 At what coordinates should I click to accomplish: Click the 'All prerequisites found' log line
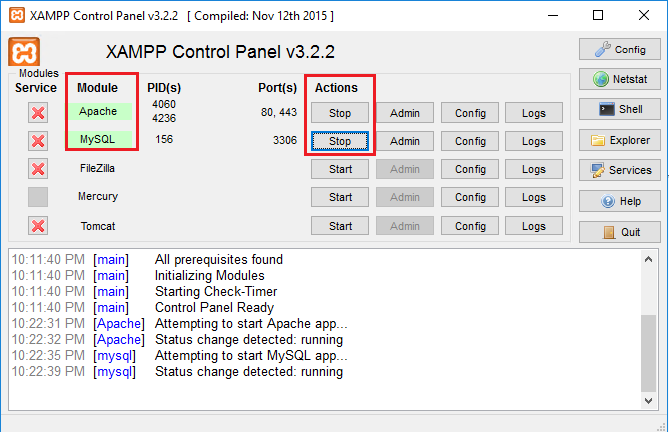218,259
